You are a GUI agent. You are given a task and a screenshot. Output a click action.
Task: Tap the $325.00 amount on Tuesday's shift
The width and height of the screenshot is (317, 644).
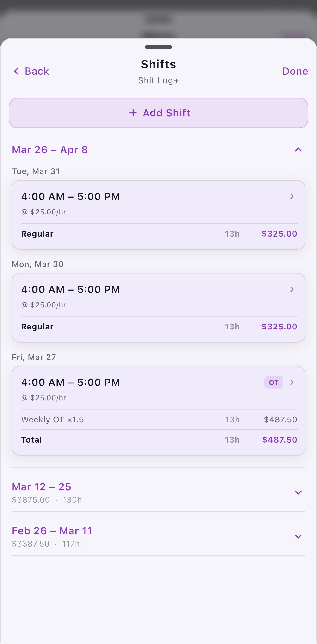(279, 234)
